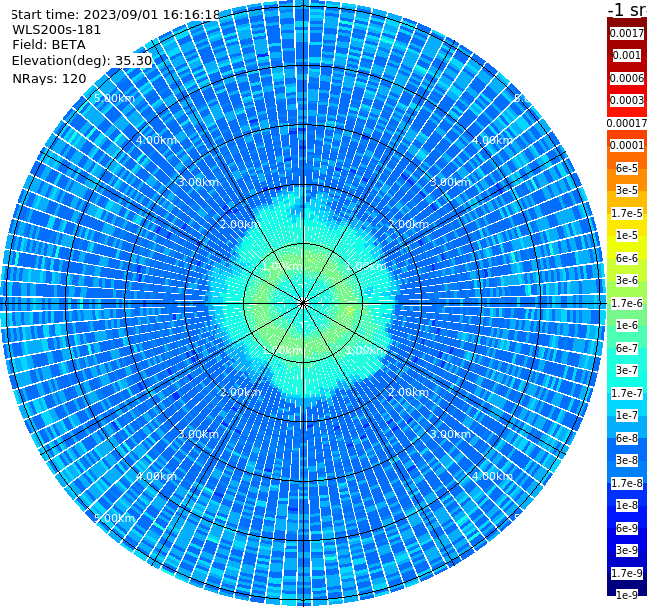Select the upper-left 2.00km range label
This screenshot has height=607, width=647.
[x=241, y=224]
